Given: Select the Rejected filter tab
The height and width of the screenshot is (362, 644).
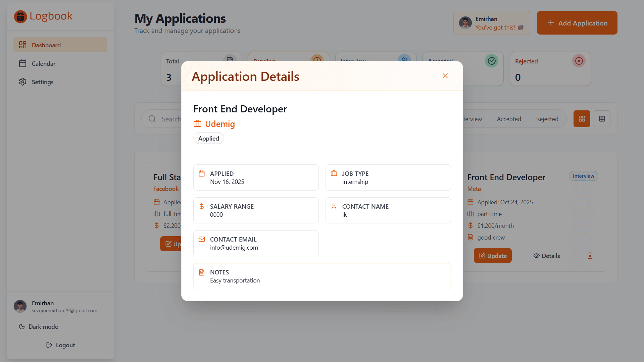Looking at the screenshot, I should [x=547, y=119].
